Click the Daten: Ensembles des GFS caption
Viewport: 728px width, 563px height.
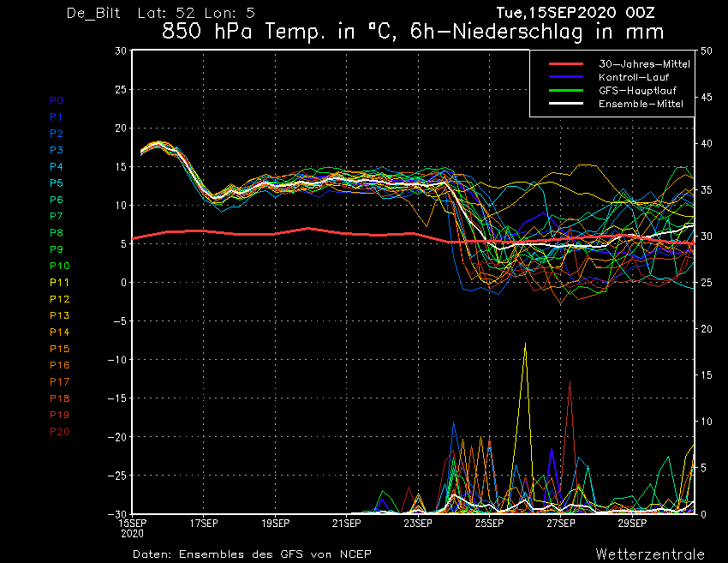pyautogui.click(x=252, y=554)
